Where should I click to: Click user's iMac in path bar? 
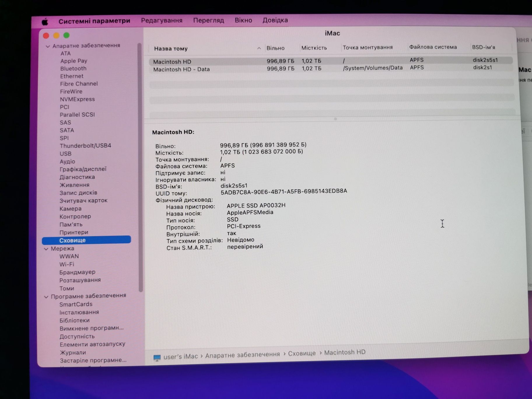coord(181,356)
